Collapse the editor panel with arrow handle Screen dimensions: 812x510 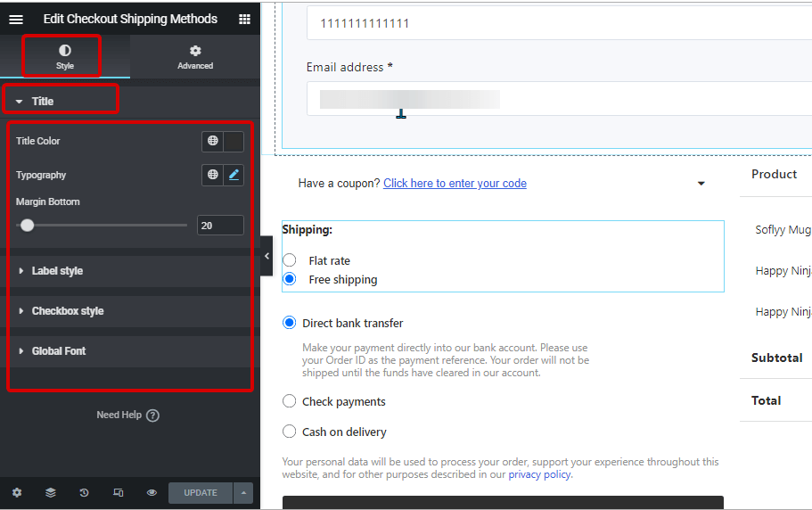pos(267,256)
